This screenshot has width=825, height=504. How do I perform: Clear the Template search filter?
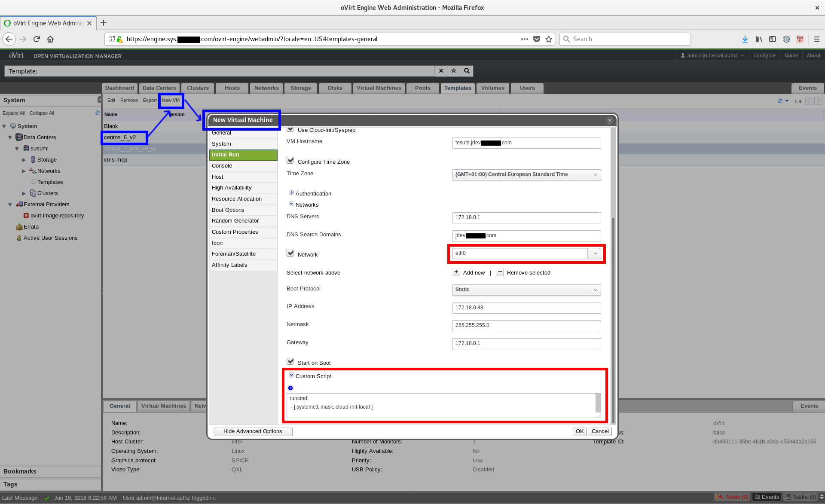(x=441, y=71)
